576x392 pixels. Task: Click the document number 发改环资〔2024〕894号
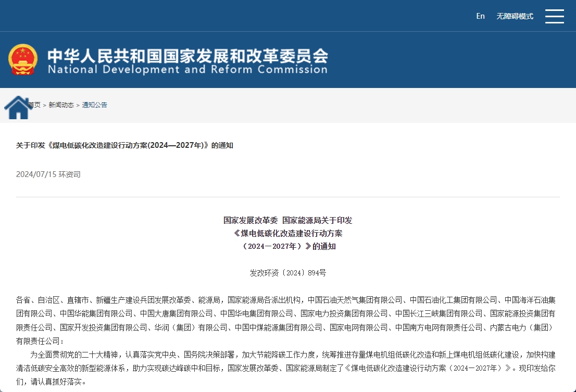[287, 272]
